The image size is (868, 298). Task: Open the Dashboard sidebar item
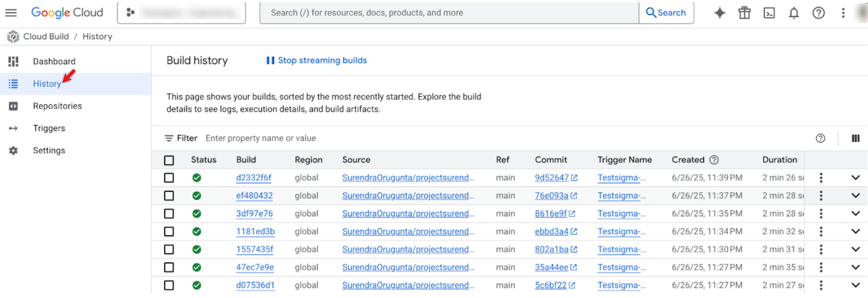coord(75,61)
